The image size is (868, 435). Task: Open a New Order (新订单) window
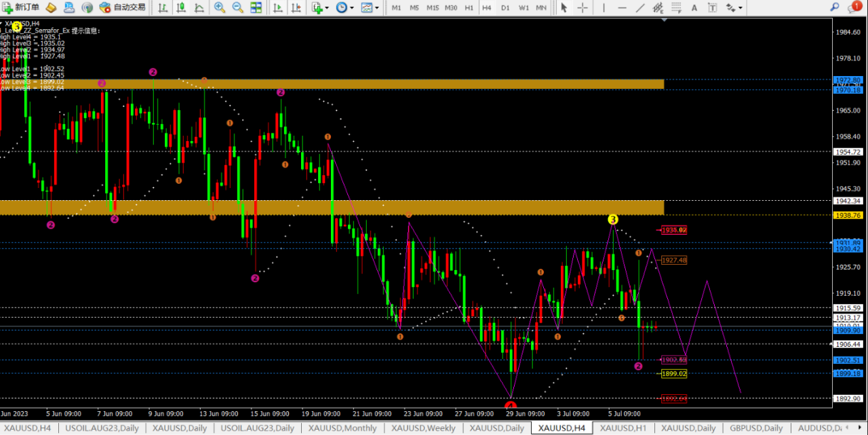(x=22, y=7)
